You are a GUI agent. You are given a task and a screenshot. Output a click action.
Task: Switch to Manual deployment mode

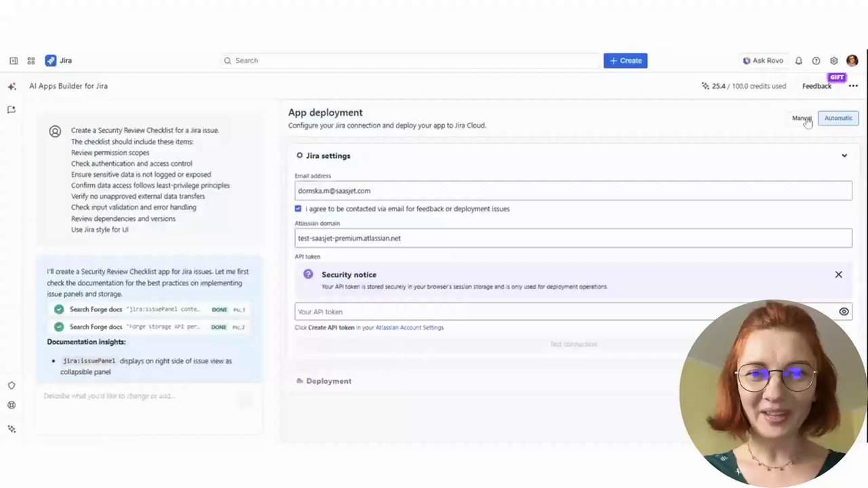click(x=802, y=118)
